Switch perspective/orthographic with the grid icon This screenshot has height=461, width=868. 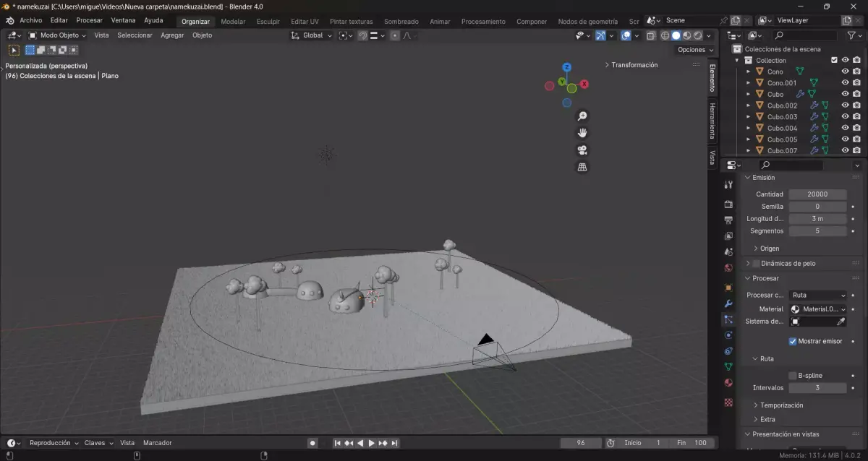click(x=582, y=167)
